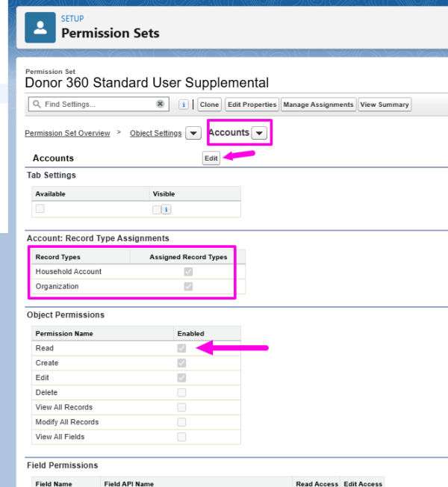Enable the Delete object permission
Image resolution: width=448 pixels, height=487 pixels.
click(181, 393)
